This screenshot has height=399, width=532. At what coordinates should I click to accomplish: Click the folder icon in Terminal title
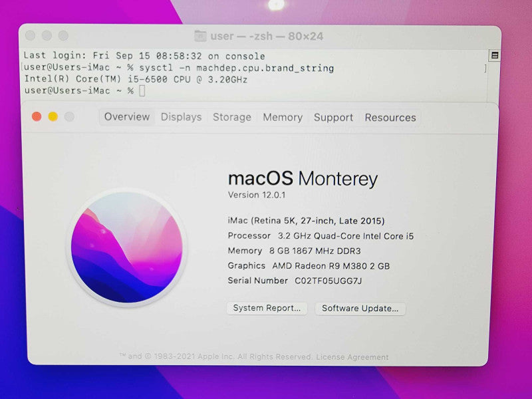[x=200, y=36]
